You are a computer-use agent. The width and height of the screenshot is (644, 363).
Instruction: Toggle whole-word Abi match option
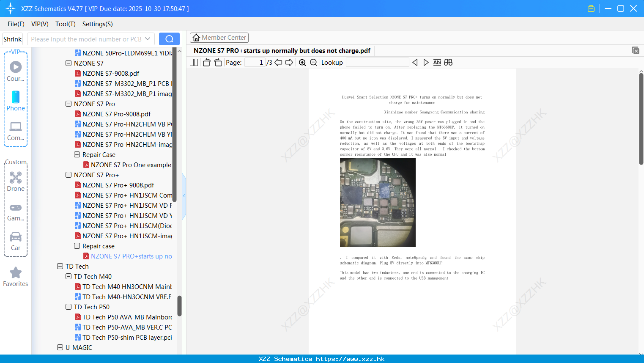[x=437, y=62]
